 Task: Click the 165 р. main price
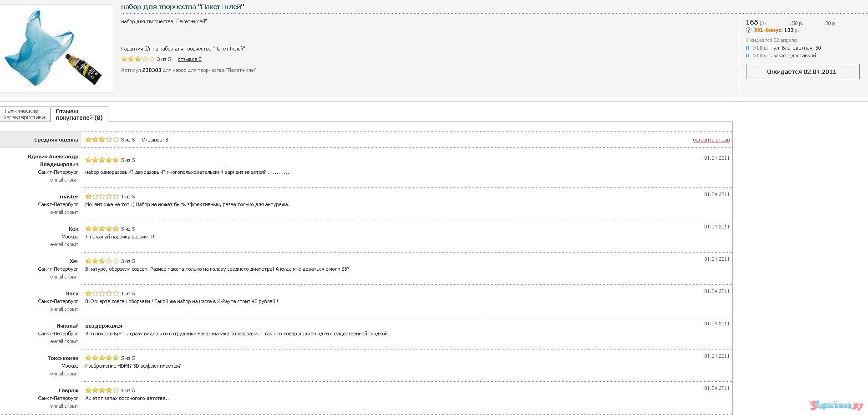coord(755,22)
